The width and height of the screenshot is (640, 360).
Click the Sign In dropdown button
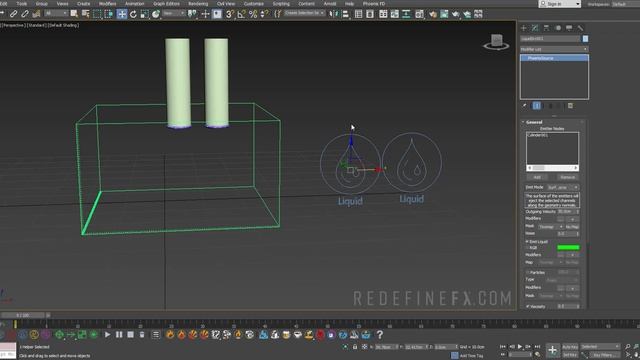(560, 4)
